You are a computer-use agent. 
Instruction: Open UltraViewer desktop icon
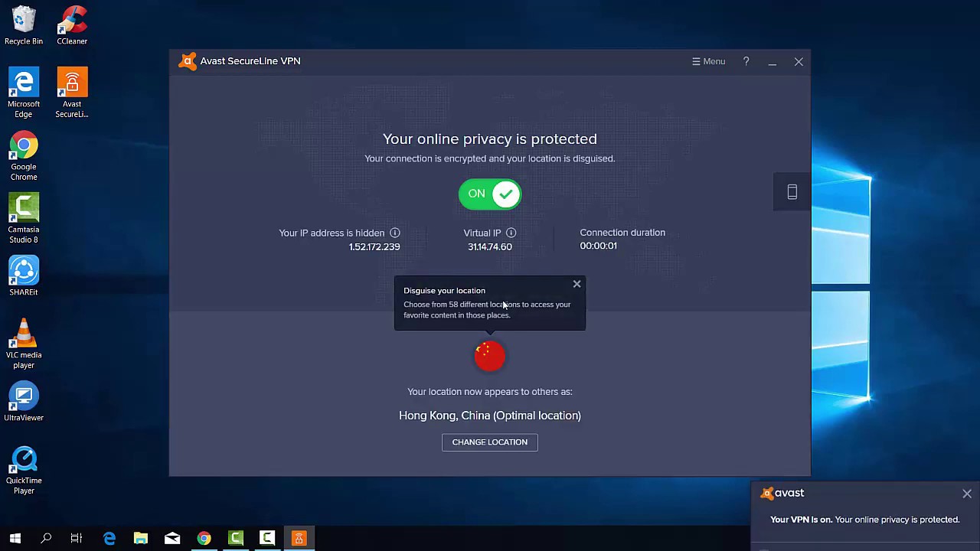pyautogui.click(x=24, y=402)
